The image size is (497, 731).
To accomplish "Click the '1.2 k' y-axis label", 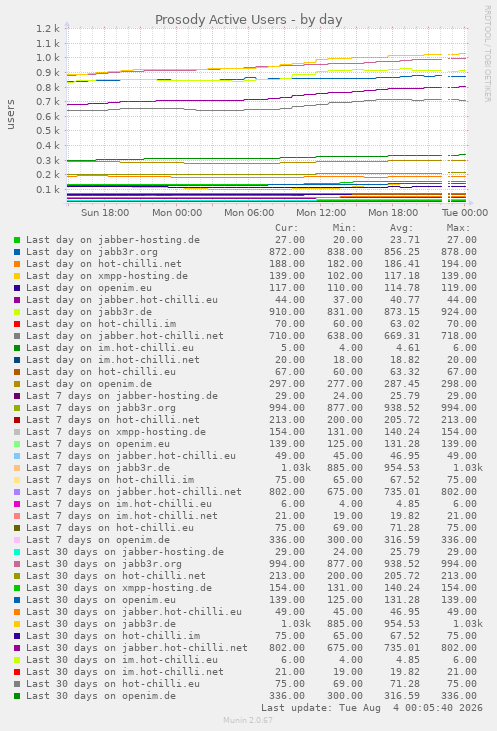I will pyautogui.click(x=48, y=29).
